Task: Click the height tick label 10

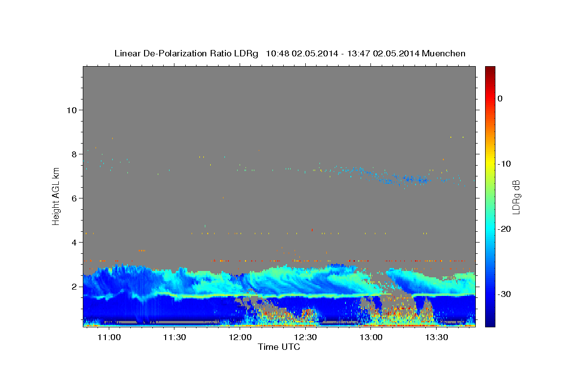Action: pos(72,110)
